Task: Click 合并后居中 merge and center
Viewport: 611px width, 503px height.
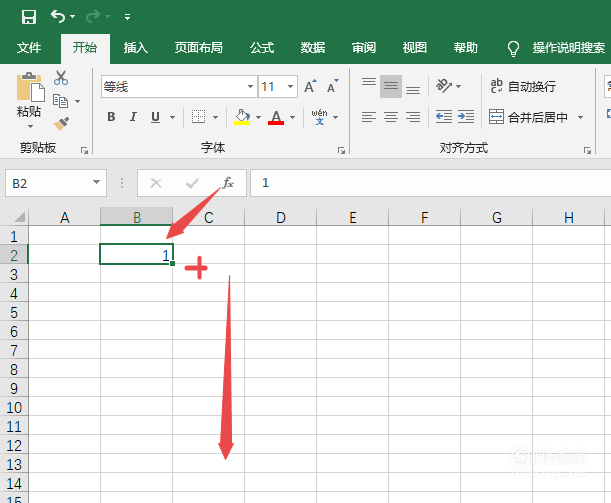Action: (x=528, y=117)
